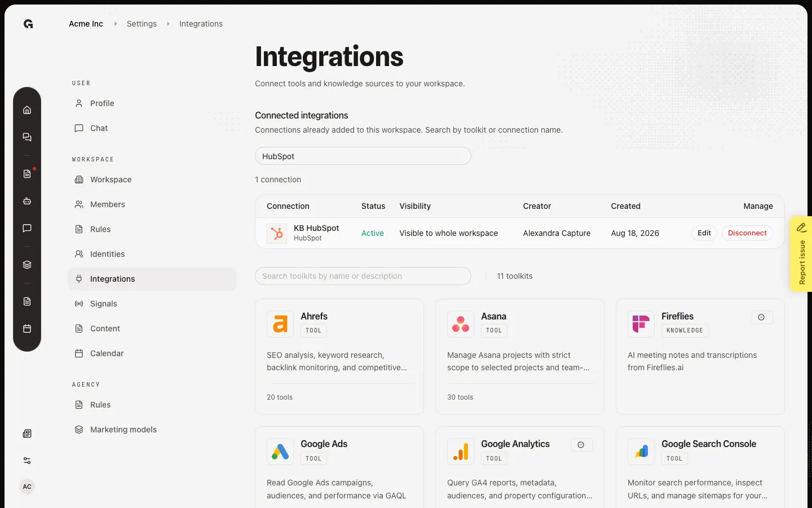Open Marketing models settings

click(x=152, y=430)
